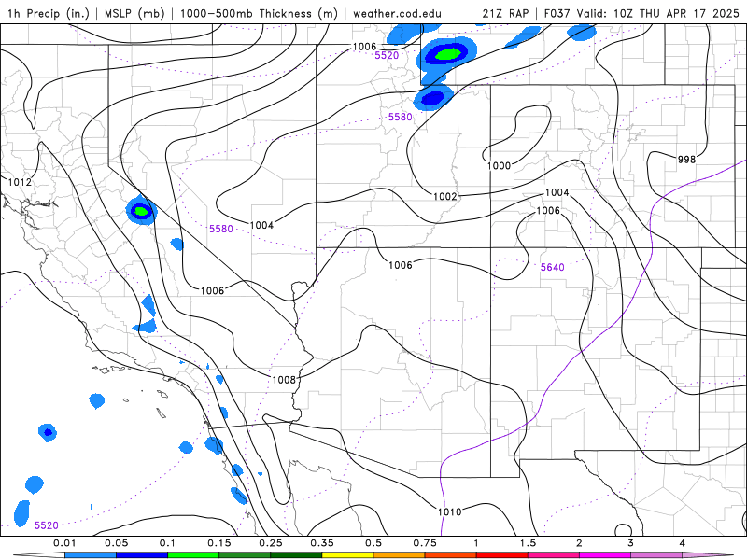Click legend value 0.75
747x560 pixels.
[x=425, y=543]
